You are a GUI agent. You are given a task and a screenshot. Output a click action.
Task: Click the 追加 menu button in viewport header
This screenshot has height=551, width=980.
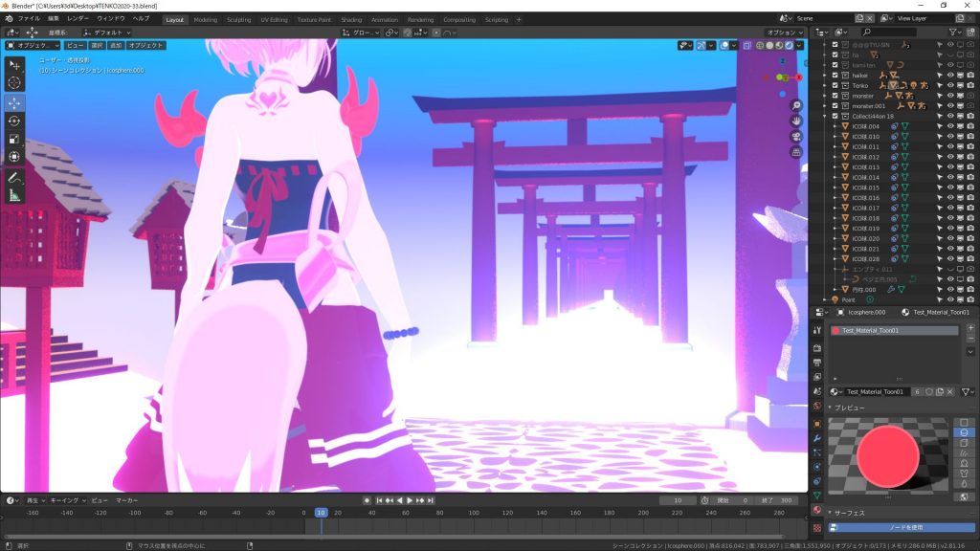(116, 46)
